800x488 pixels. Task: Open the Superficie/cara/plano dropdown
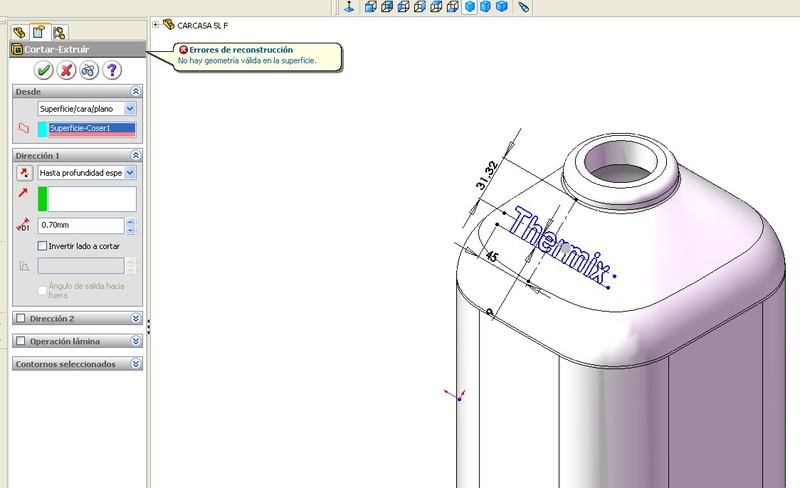point(130,109)
